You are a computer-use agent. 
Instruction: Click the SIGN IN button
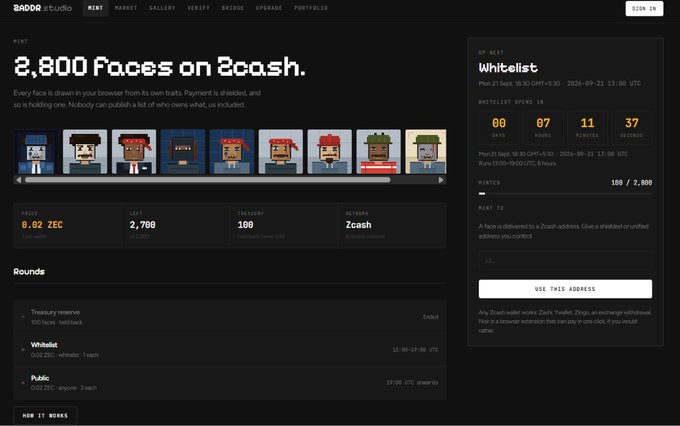(x=644, y=9)
